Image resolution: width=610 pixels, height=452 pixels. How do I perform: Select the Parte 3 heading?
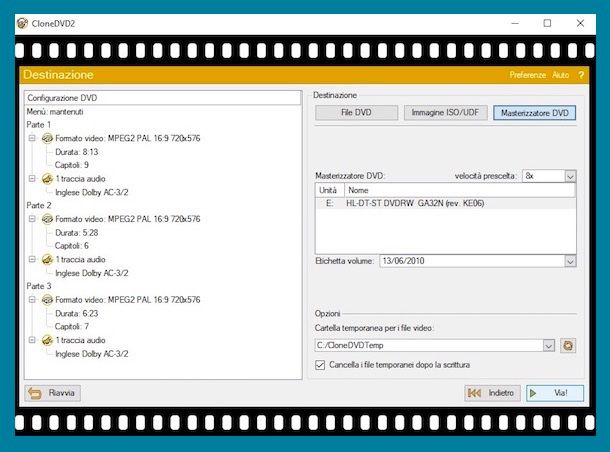(x=39, y=286)
